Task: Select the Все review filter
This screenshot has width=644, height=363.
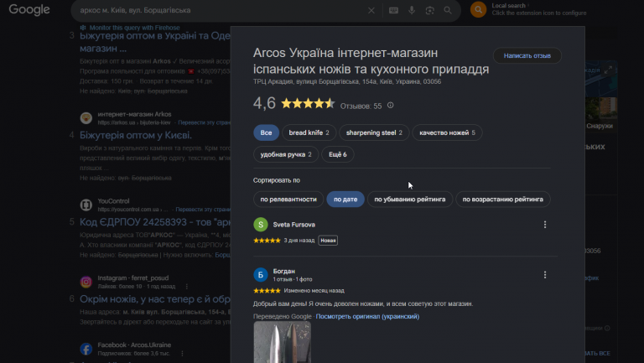Action: 266,132
